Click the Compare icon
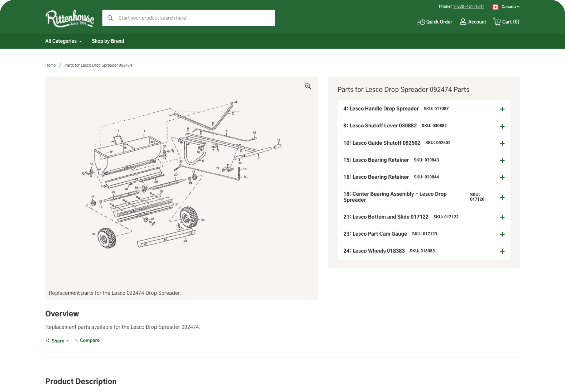Image resolution: width=565 pixels, height=392 pixels. pyautogui.click(x=76, y=340)
